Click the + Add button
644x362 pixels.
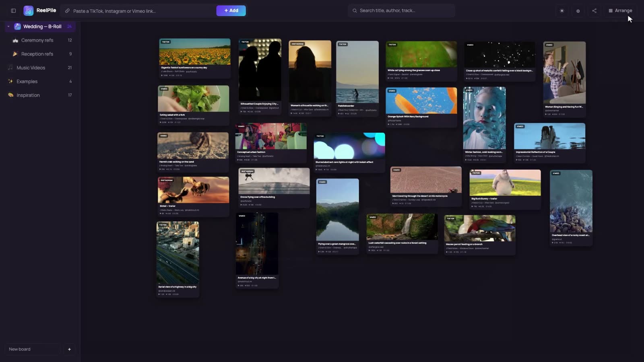pos(231,11)
